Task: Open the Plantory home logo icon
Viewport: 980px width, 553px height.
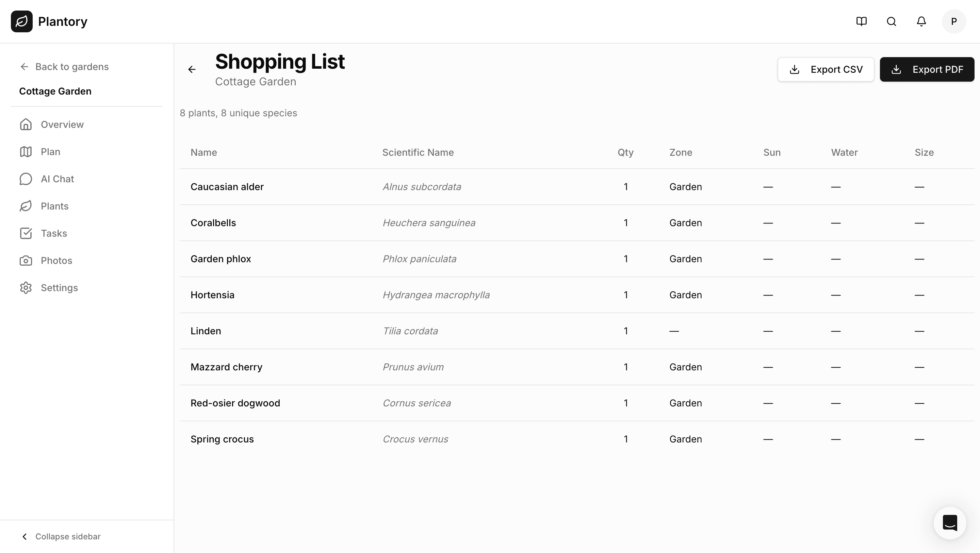Action: (22, 21)
